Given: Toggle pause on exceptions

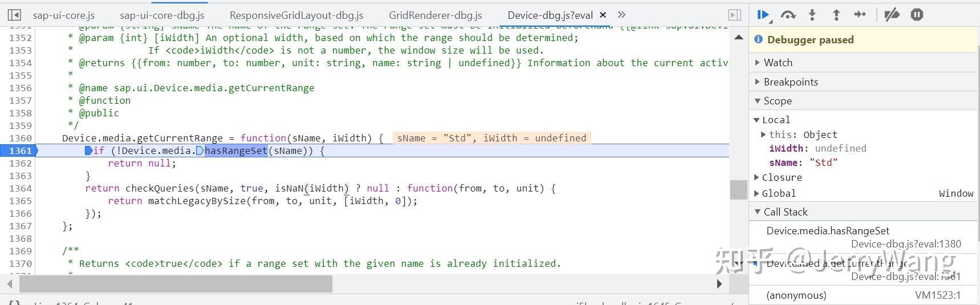Looking at the screenshot, I should click(x=917, y=15).
